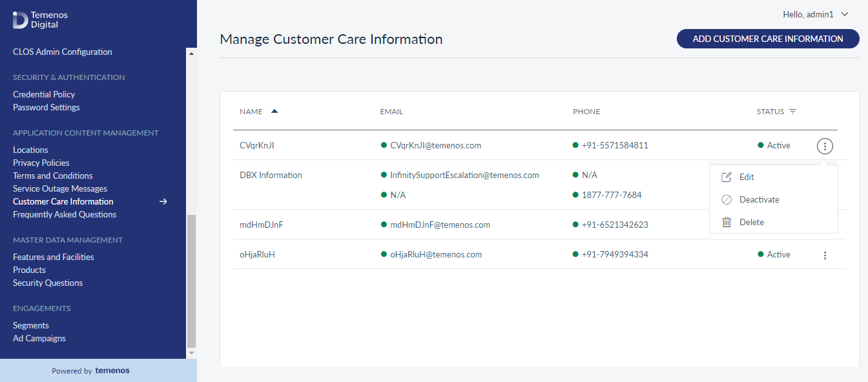Image resolution: width=868 pixels, height=382 pixels.
Task: Click sidebar scrollbar up arrow
Action: point(191,53)
